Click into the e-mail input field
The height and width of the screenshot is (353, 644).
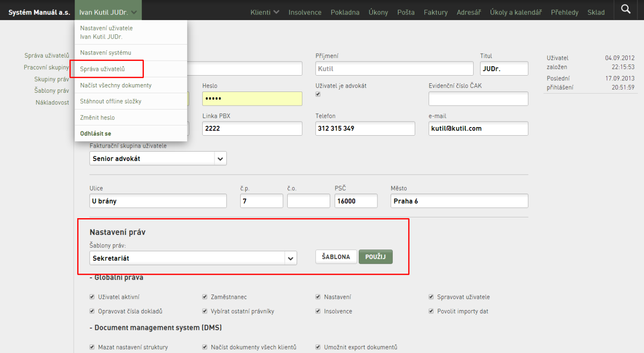[478, 128]
